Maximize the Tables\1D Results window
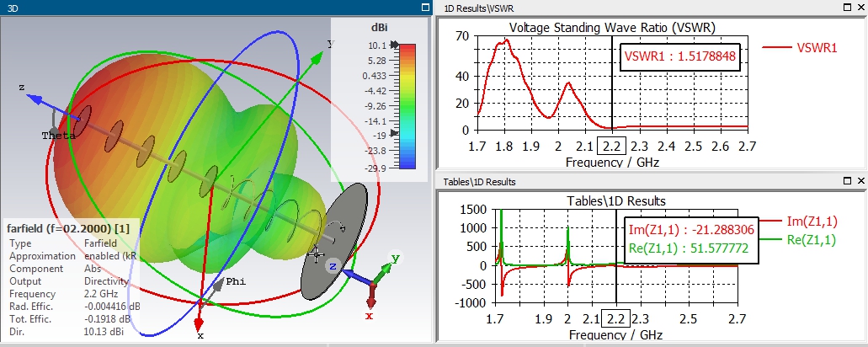 [x=848, y=181]
